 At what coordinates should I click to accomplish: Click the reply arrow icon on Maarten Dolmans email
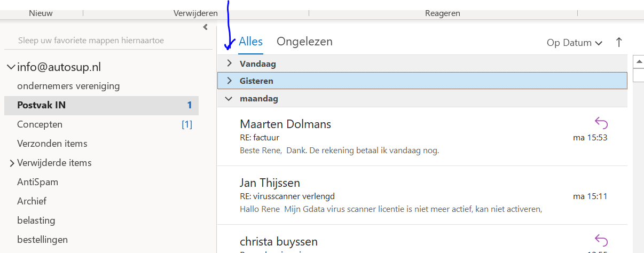click(601, 124)
